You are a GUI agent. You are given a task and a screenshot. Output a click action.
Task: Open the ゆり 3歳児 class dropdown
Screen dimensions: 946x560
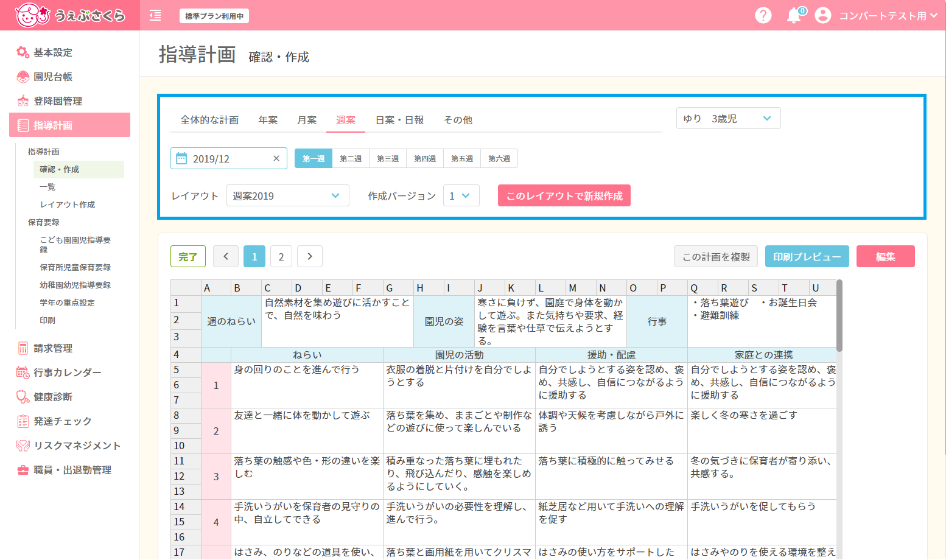(728, 118)
